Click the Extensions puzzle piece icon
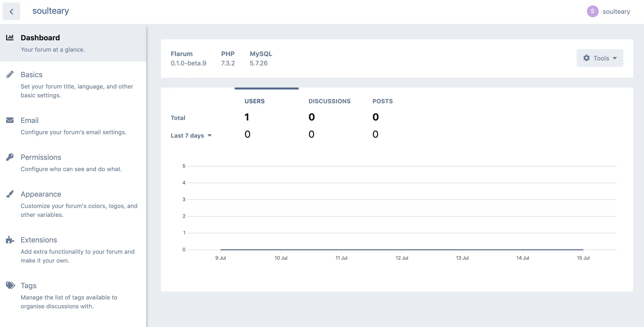644x327 pixels. pos(10,240)
